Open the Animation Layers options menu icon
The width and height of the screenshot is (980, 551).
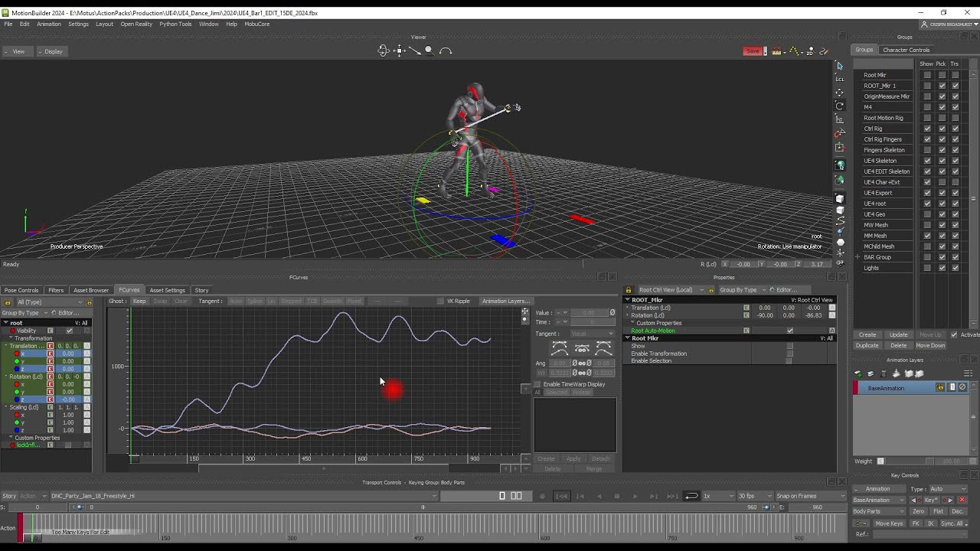point(968,373)
